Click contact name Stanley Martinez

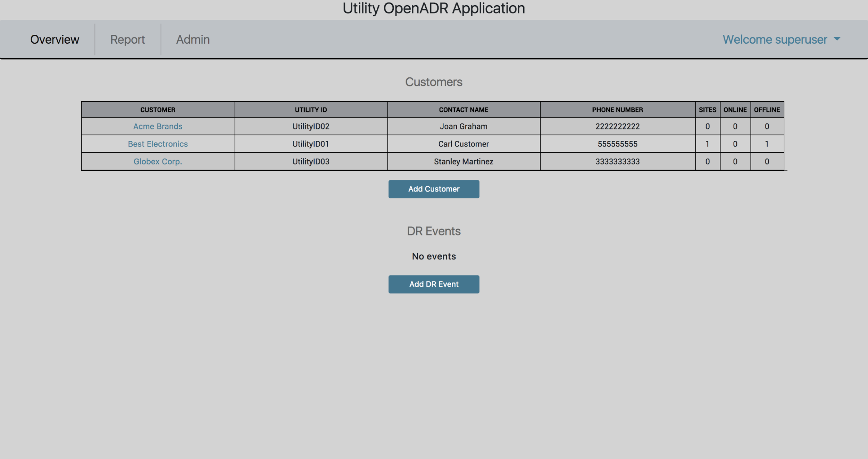[464, 162]
